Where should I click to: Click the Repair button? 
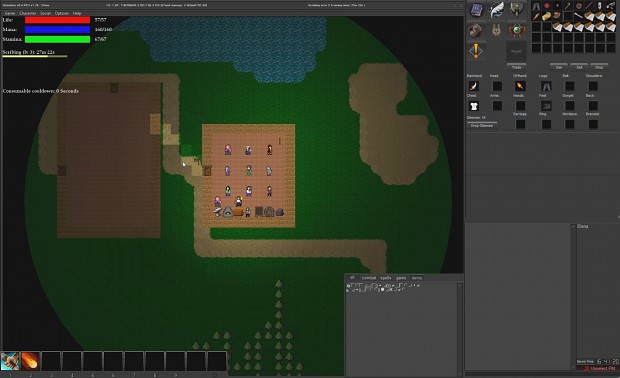click(x=516, y=51)
